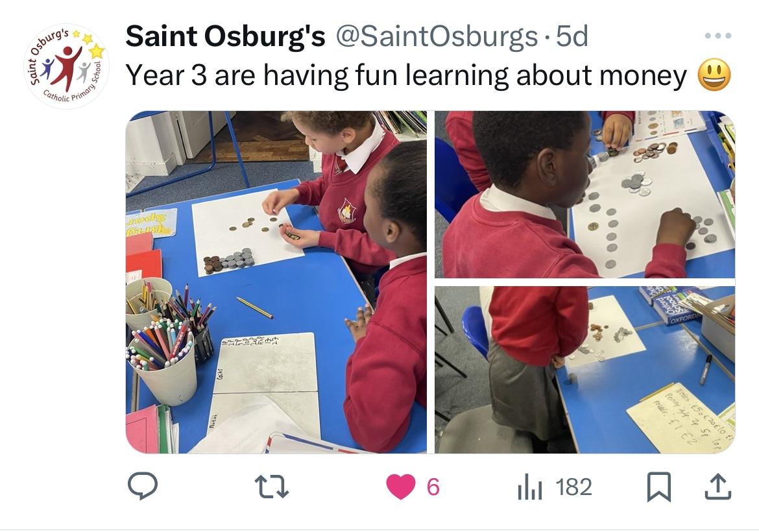This screenshot has height=532, width=759.
Task: Open the three-dot more options menu
Action: click(718, 35)
